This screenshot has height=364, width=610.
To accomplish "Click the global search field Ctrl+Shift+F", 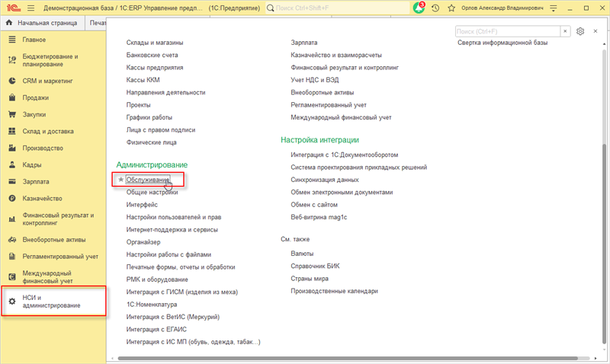I will tap(335, 8).
